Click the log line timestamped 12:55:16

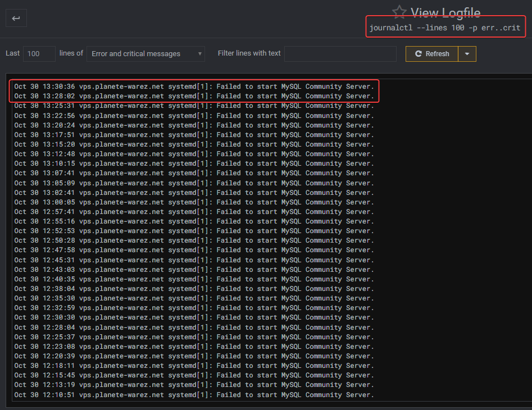[194, 221]
